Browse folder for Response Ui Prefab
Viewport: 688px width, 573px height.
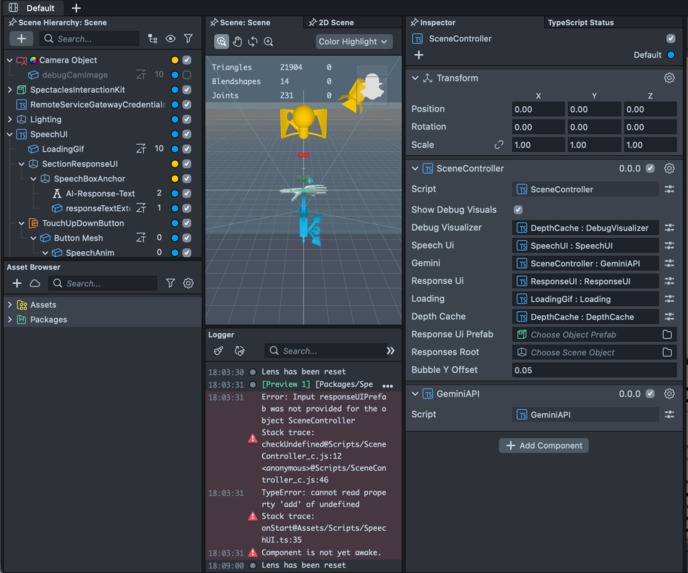(x=667, y=335)
